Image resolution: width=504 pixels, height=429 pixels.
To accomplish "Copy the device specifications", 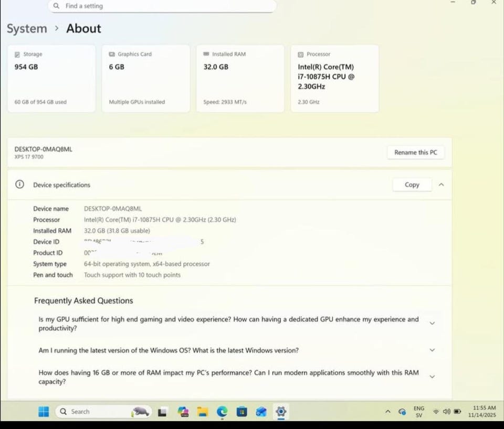I will point(412,185).
